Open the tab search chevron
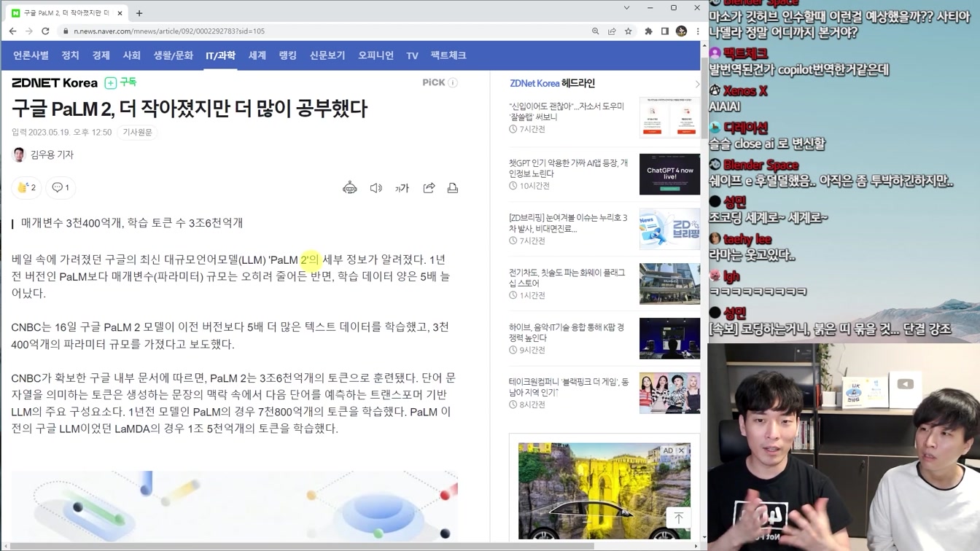Image resolution: width=980 pixels, height=551 pixels. pyautogui.click(x=626, y=7)
